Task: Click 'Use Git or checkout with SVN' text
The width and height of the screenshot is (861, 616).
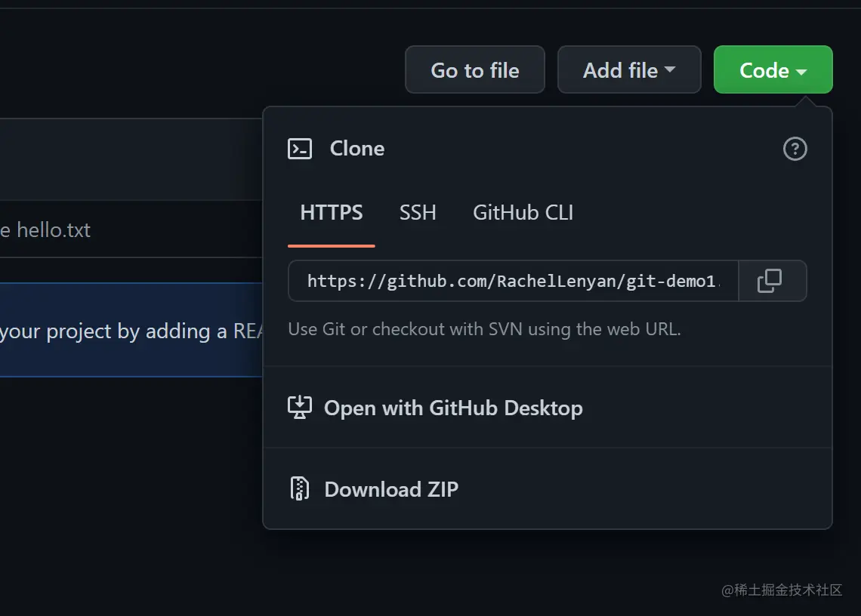Action: 484,329
